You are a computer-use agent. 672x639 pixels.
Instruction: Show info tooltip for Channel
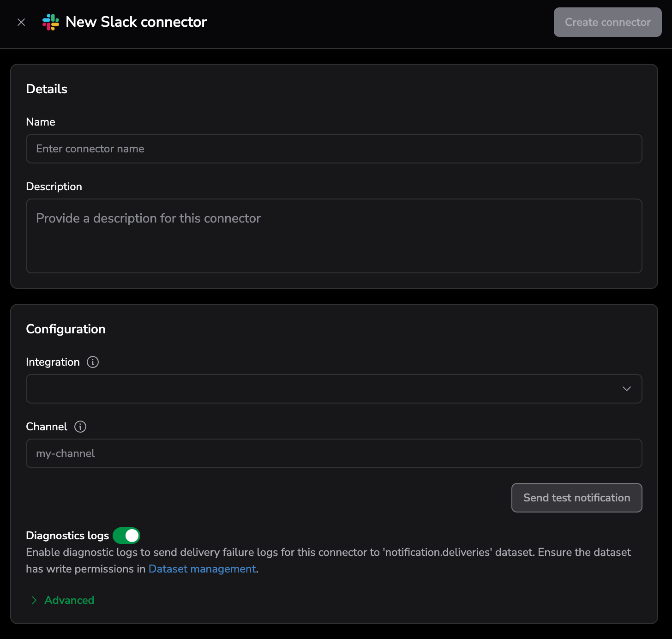pos(80,427)
